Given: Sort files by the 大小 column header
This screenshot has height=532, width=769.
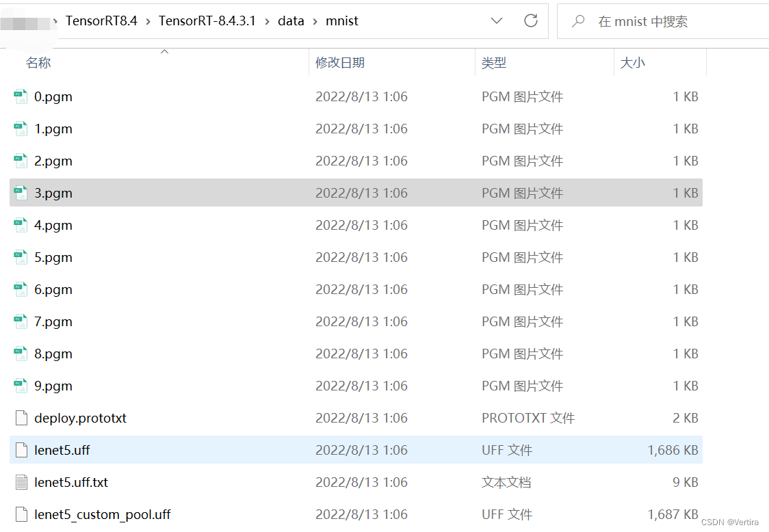Looking at the screenshot, I should coord(633,62).
